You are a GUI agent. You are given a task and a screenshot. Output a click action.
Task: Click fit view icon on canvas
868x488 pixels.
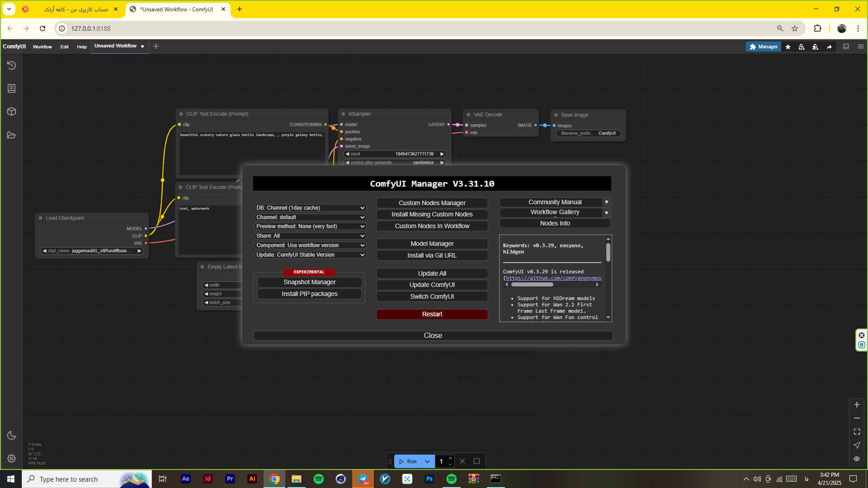[x=857, y=432]
